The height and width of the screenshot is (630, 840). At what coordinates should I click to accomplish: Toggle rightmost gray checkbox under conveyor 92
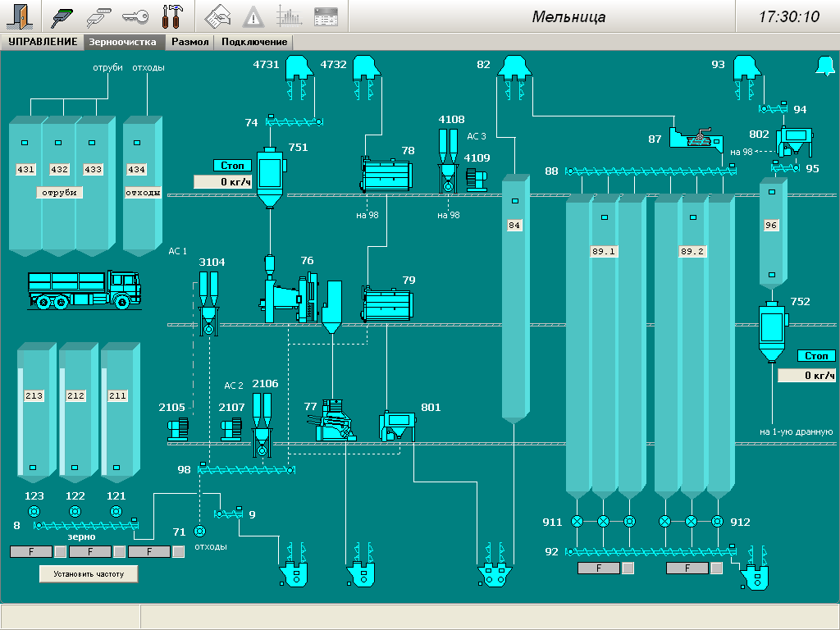717,568
